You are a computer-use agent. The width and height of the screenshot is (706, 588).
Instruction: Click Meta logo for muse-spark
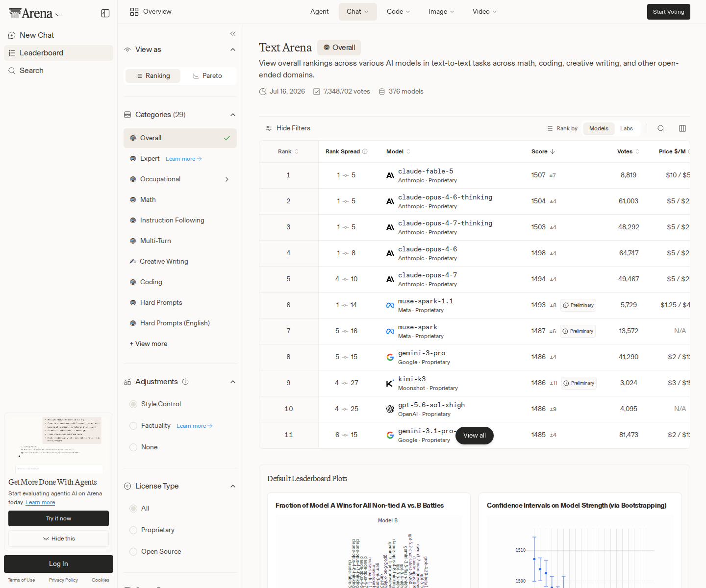(x=390, y=331)
